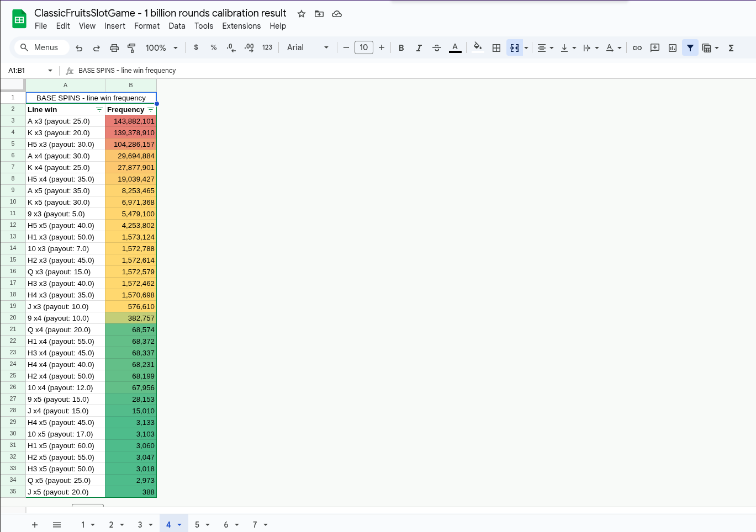Move document to folder icon
This screenshot has height=532, width=756.
[319, 14]
